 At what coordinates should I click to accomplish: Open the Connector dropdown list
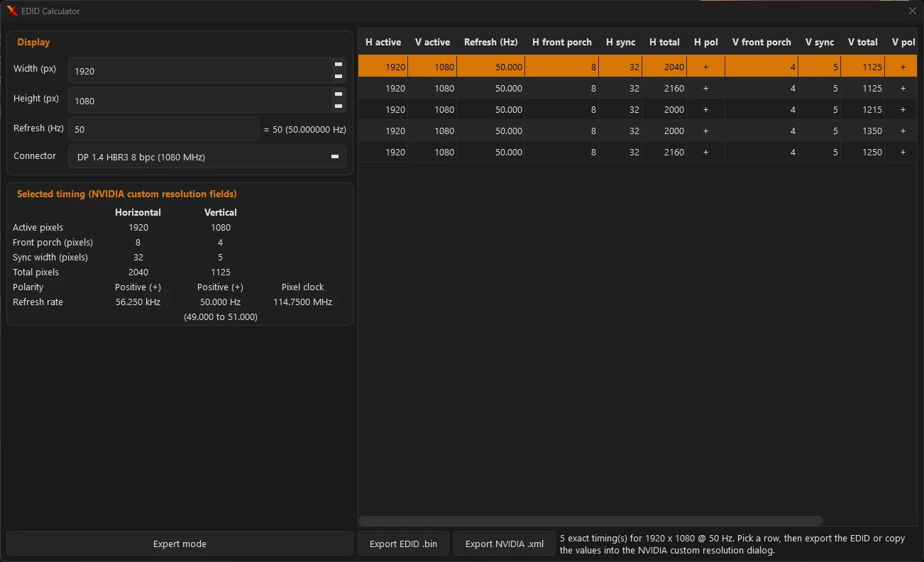207,157
